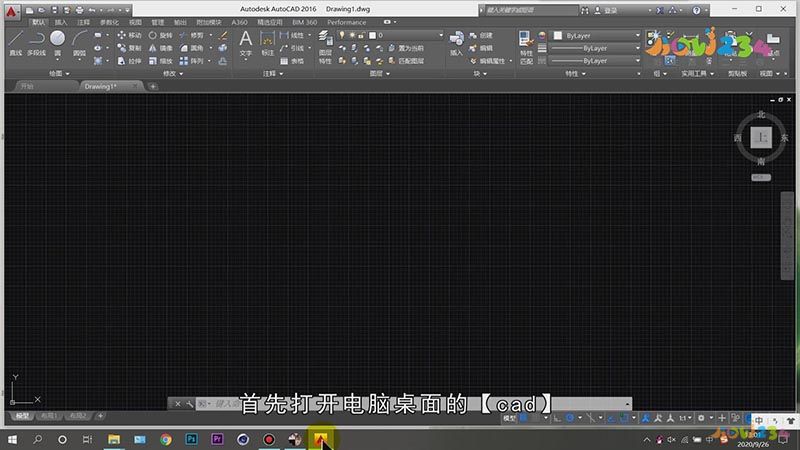Click the Leader (引线) tool
The image size is (800, 450).
tap(292, 48)
